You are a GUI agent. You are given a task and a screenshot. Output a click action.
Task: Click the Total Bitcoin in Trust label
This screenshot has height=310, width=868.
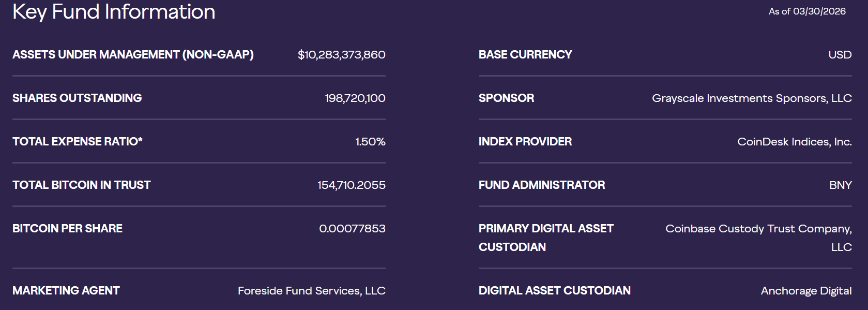point(82,185)
